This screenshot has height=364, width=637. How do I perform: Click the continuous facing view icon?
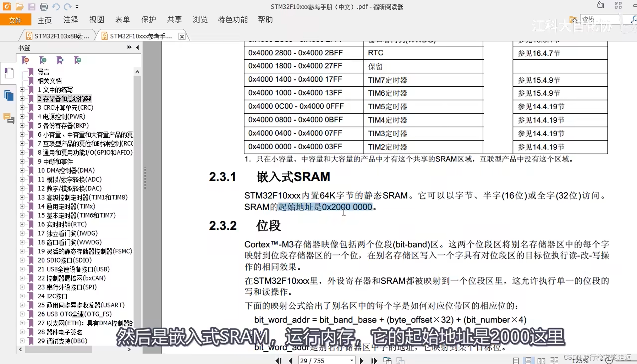click(x=554, y=360)
